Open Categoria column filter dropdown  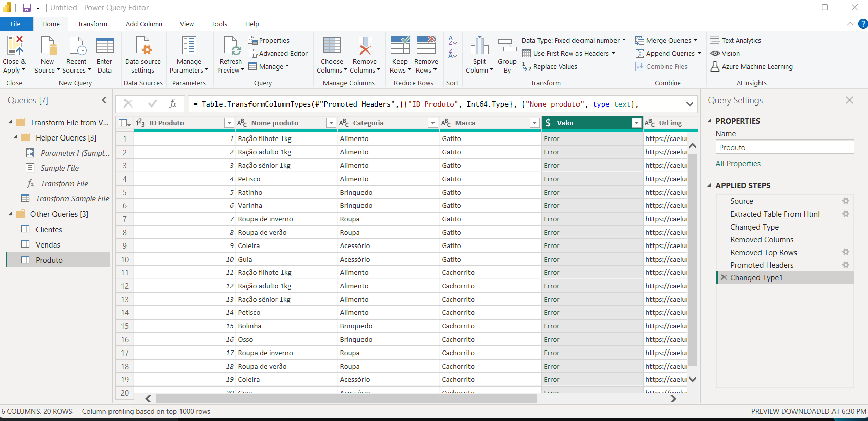click(432, 123)
